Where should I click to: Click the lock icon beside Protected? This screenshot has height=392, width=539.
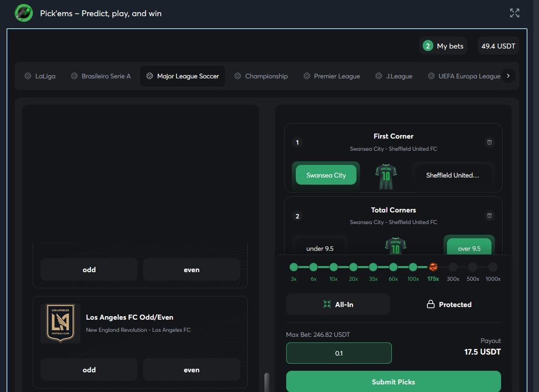point(431,304)
